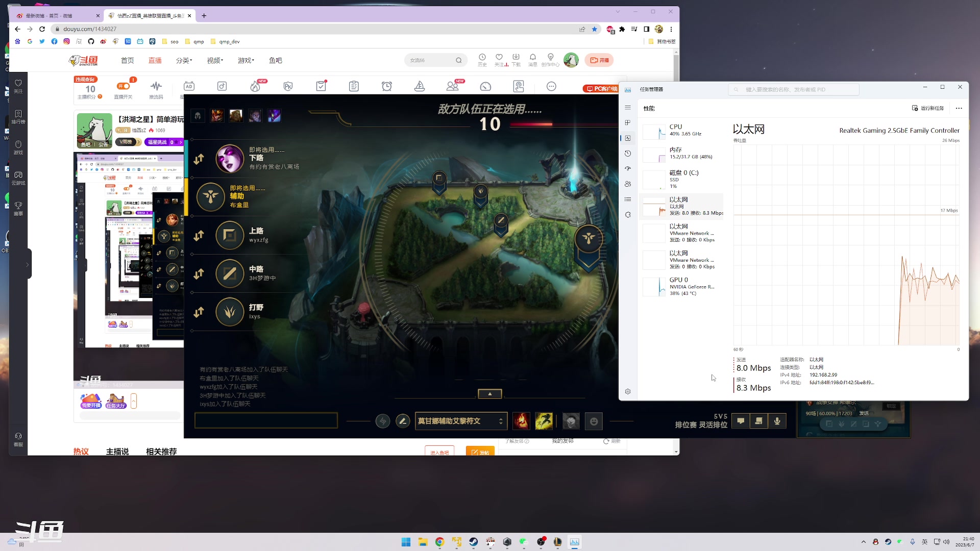Open the checklist task icon with red dot
The image size is (980, 551).
click(321, 86)
